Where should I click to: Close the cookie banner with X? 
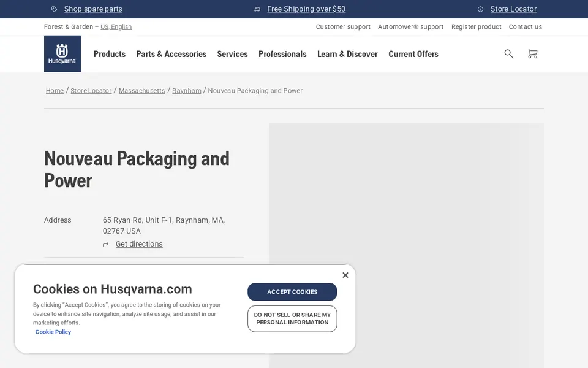pos(345,275)
